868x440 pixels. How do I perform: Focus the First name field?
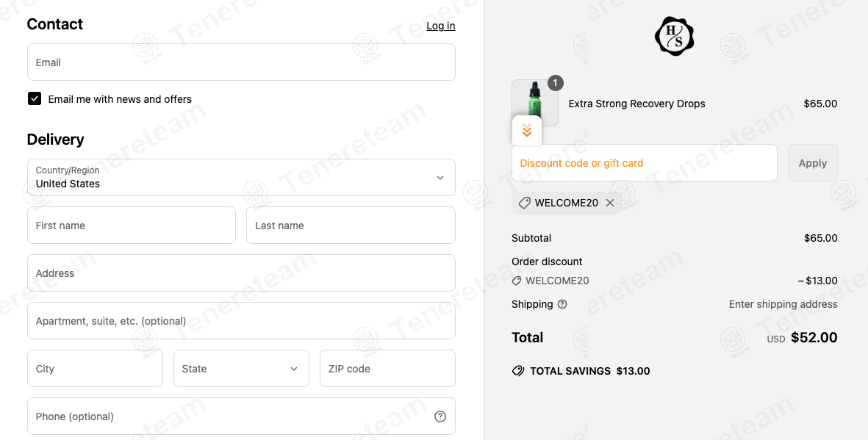[x=132, y=226]
